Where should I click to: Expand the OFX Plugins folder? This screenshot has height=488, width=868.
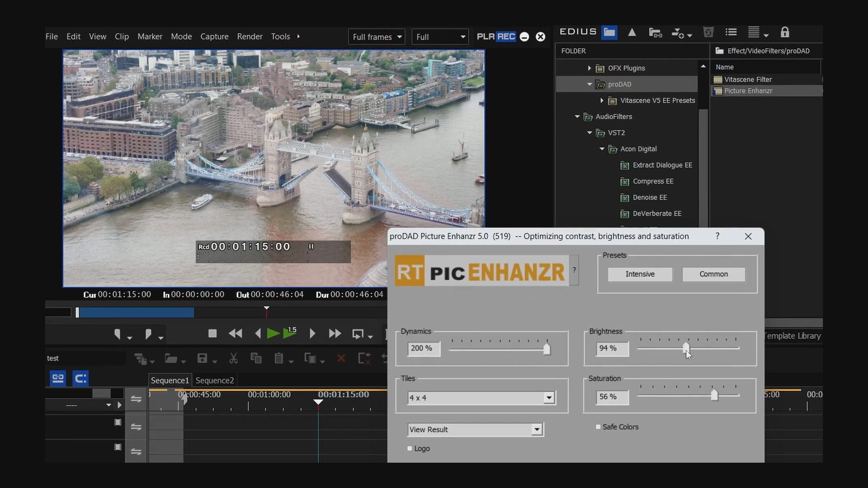coord(589,68)
